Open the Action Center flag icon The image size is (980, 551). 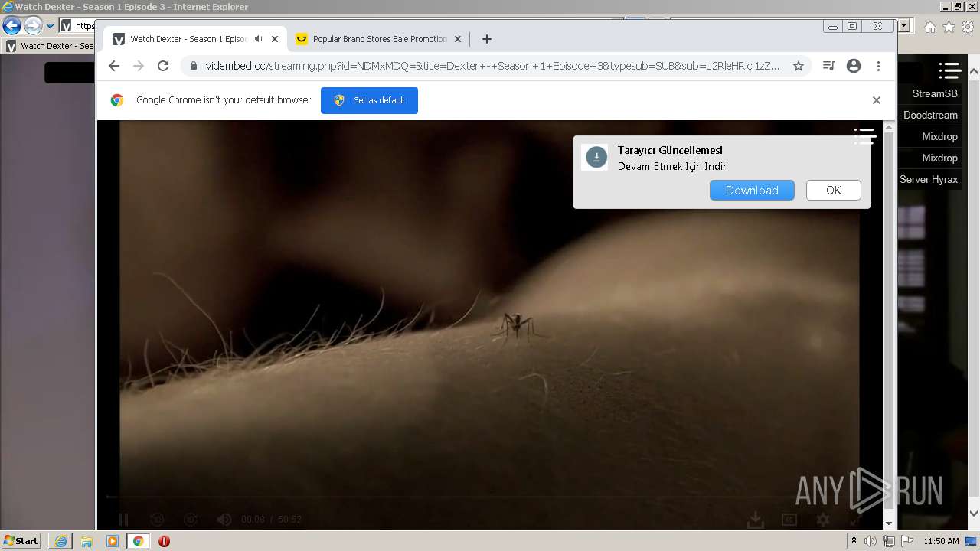(906, 541)
